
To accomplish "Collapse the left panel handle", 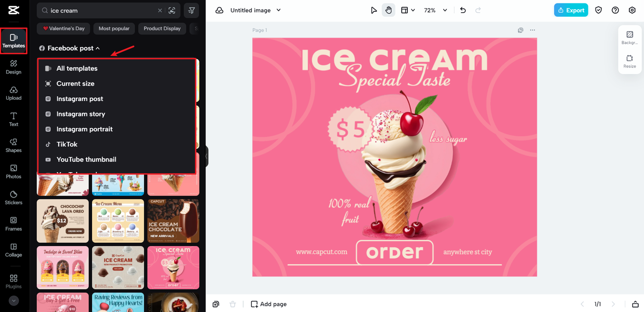I will (206, 156).
